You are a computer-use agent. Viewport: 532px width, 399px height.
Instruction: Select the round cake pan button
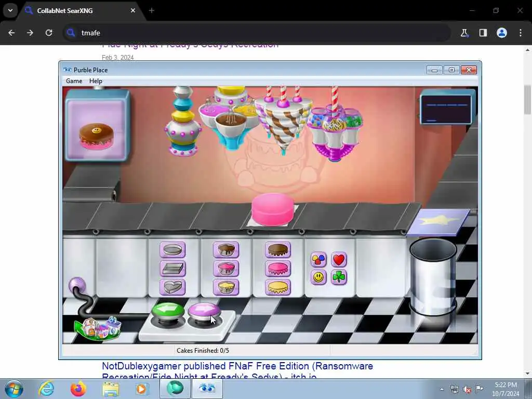(x=172, y=250)
